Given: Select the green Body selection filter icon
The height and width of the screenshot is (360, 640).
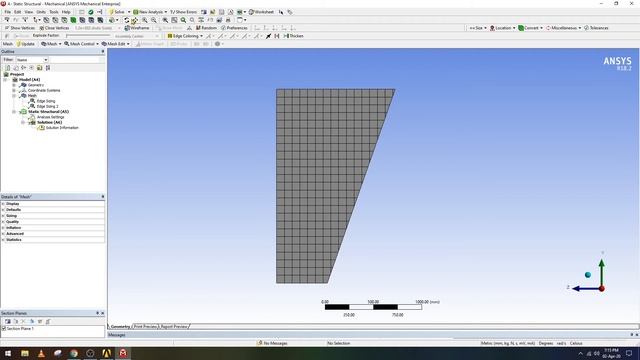Looking at the screenshot, I should [73, 20].
